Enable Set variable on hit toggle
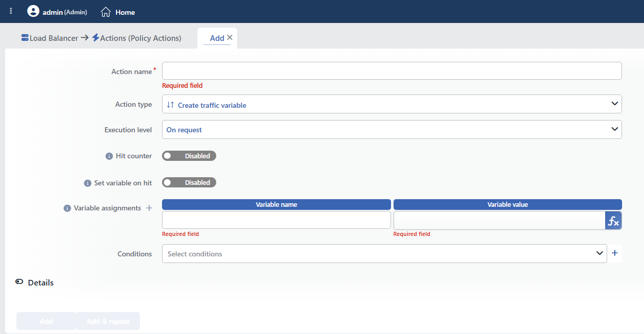Screen dimensions: 644x334 click(x=189, y=182)
